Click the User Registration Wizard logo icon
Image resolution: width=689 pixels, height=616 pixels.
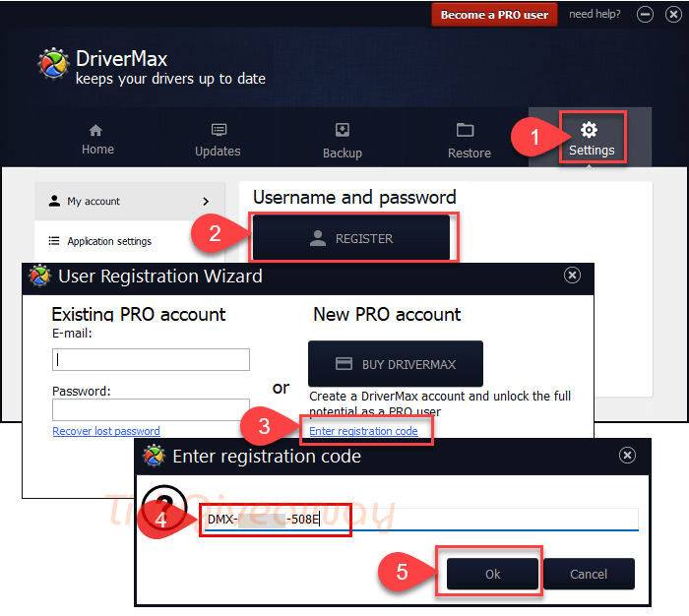point(39,276)
